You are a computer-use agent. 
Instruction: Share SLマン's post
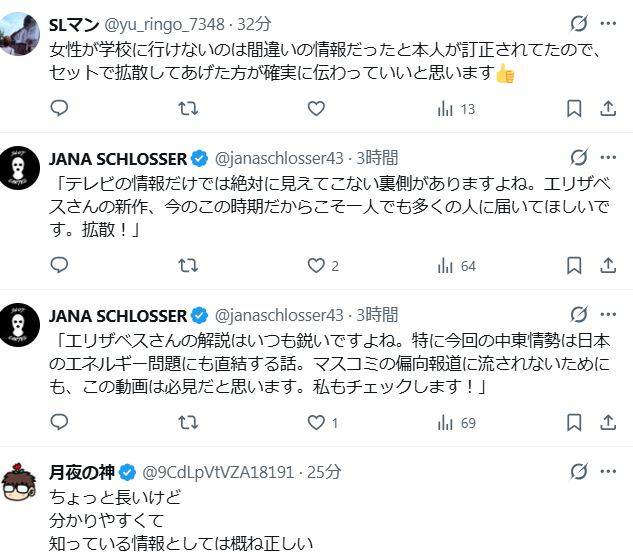[607, 109]
